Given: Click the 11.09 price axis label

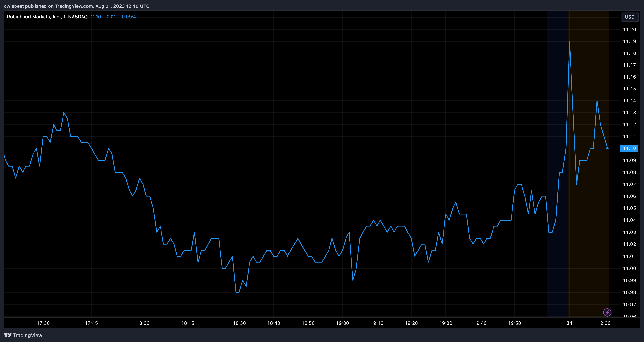Looking at the screenshot, I should pyautogui.click(x=629, y=160).
